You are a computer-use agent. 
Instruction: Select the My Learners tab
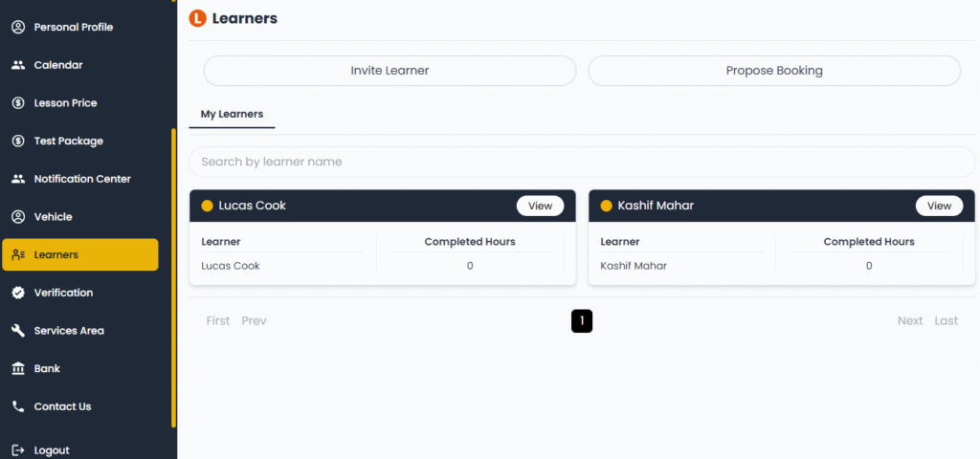pyautogui.click(x=232, y=114)
